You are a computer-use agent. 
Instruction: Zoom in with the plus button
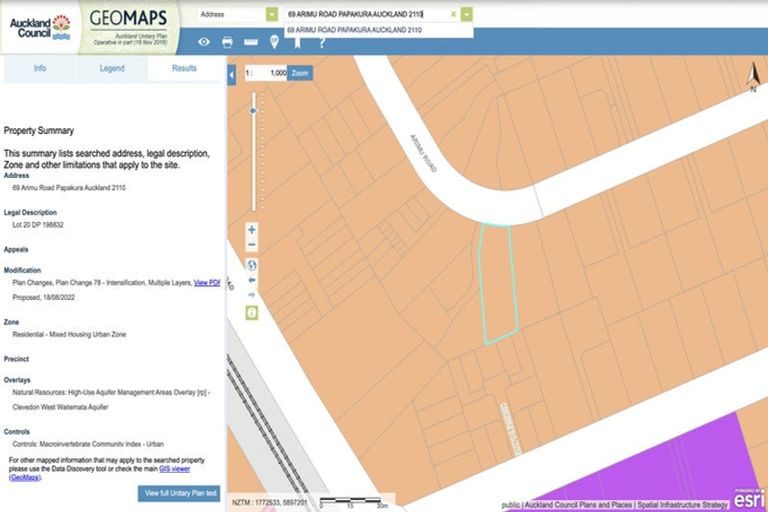pos(252,229)
